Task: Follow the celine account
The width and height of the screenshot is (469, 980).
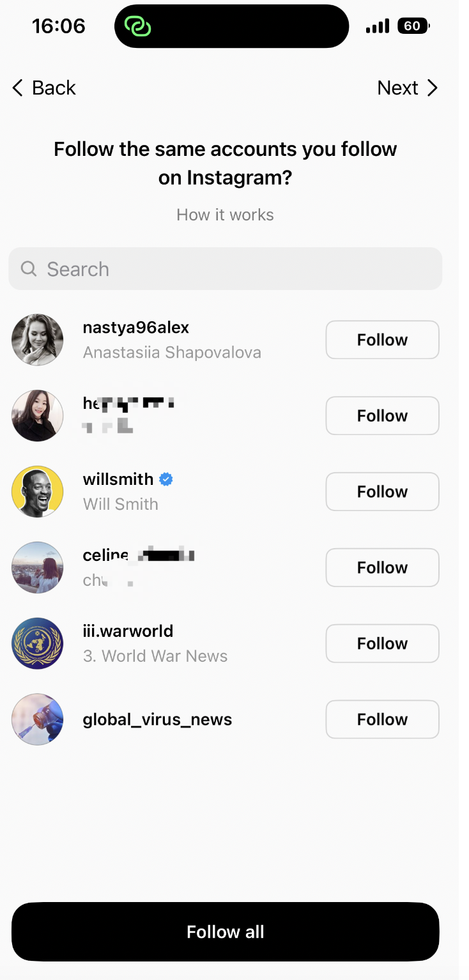Action: 382,567
